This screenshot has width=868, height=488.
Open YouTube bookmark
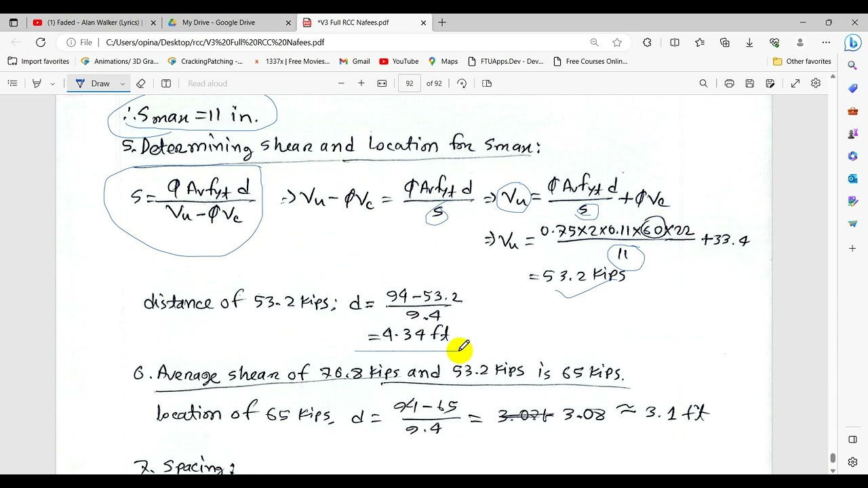point(399,61)
